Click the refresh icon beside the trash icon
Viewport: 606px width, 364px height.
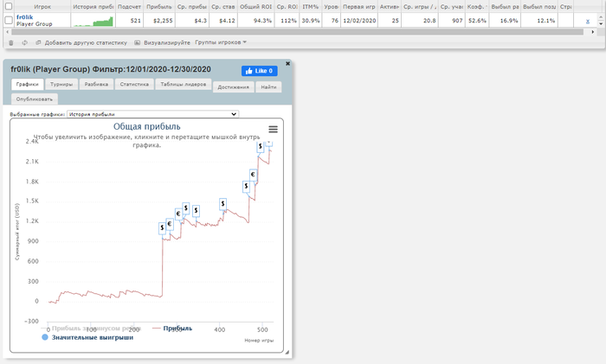point(25,43)
